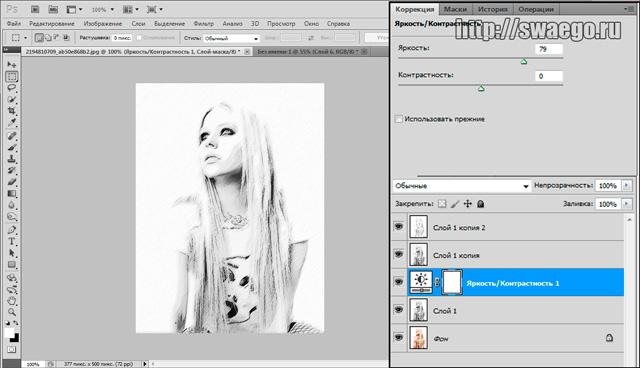
Task: Hide the Слой 1 layer
Action: (x=399, y=310)
